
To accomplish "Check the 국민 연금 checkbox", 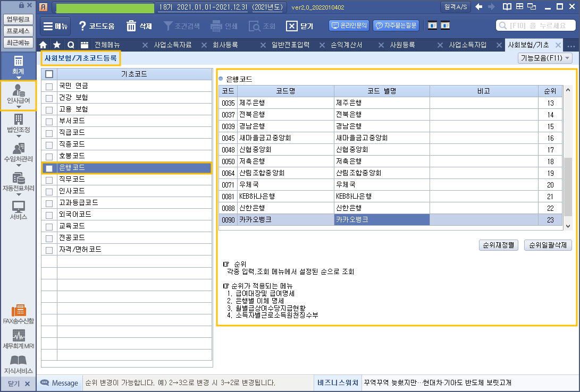I will pyautogui.click(x=49, y=87).
